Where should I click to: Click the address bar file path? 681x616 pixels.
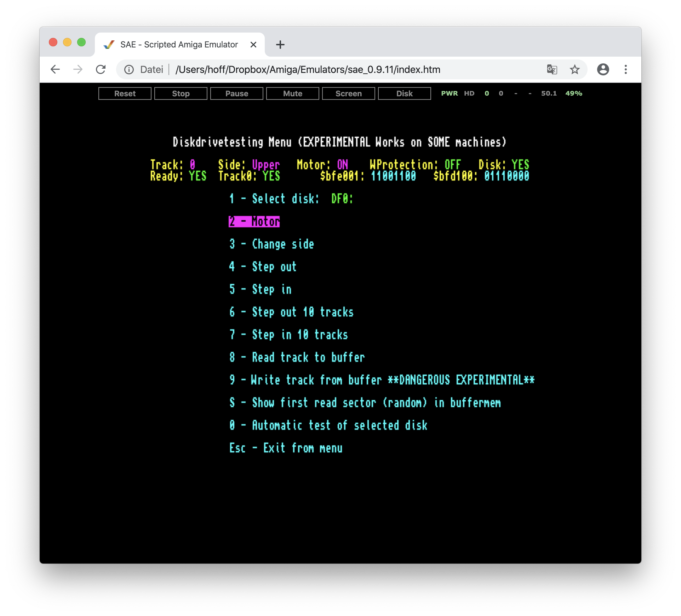click(308, 69)
